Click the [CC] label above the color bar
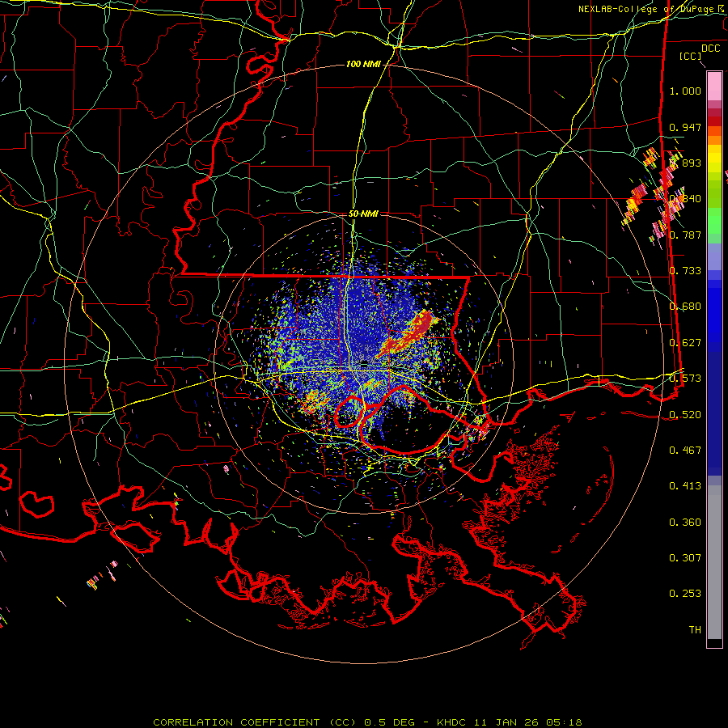Screen dimensions: 728x728 pyautogui.click(x=690, y=56)
